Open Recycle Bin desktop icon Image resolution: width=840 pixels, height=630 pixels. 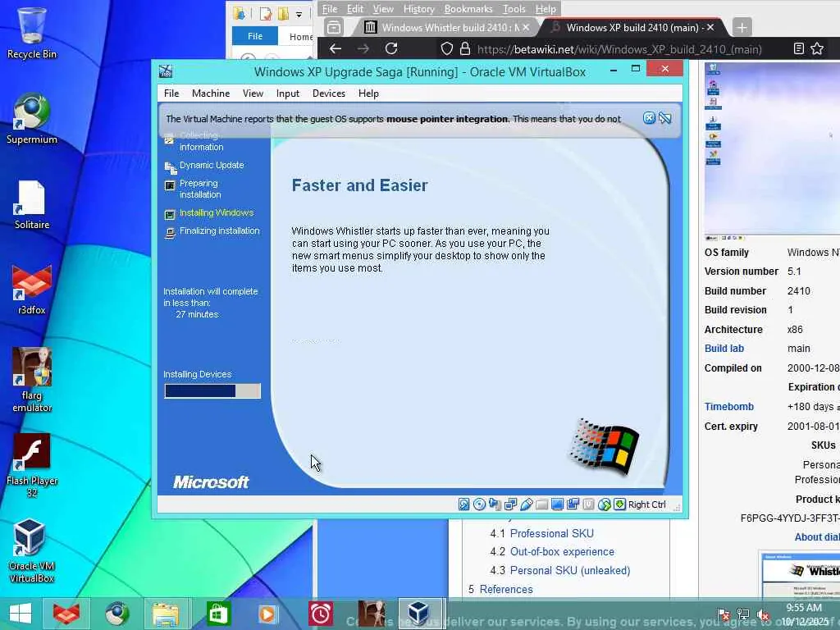click(32, 33)
